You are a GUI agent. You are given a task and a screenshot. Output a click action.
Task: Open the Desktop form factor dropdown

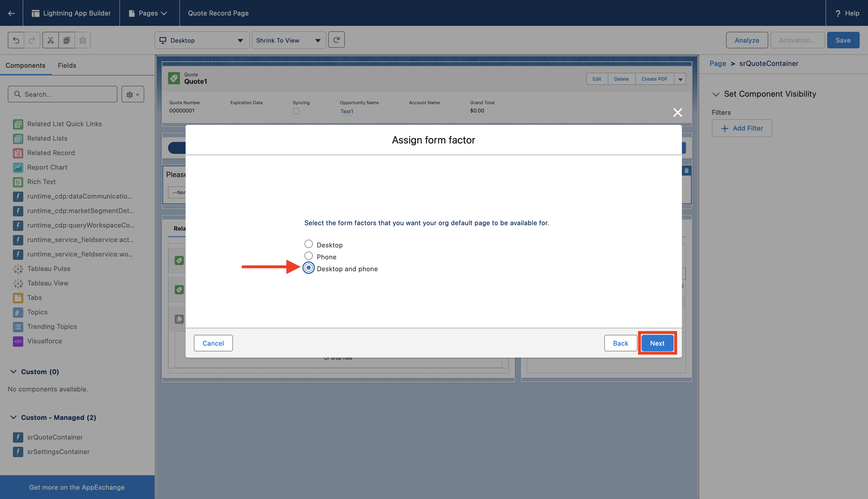coord(202,40)
